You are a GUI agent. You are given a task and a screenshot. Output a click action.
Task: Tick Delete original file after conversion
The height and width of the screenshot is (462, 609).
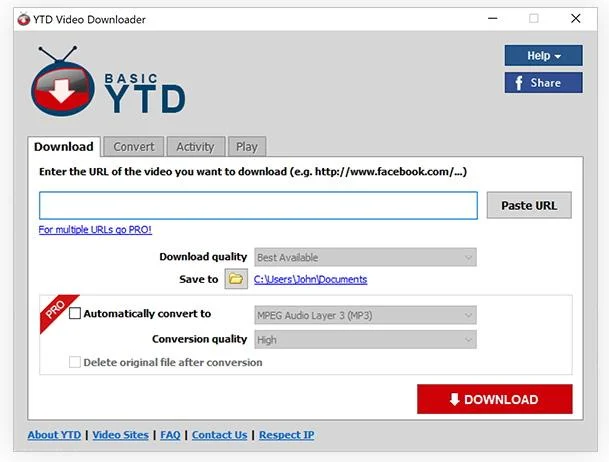pos(75,362)
